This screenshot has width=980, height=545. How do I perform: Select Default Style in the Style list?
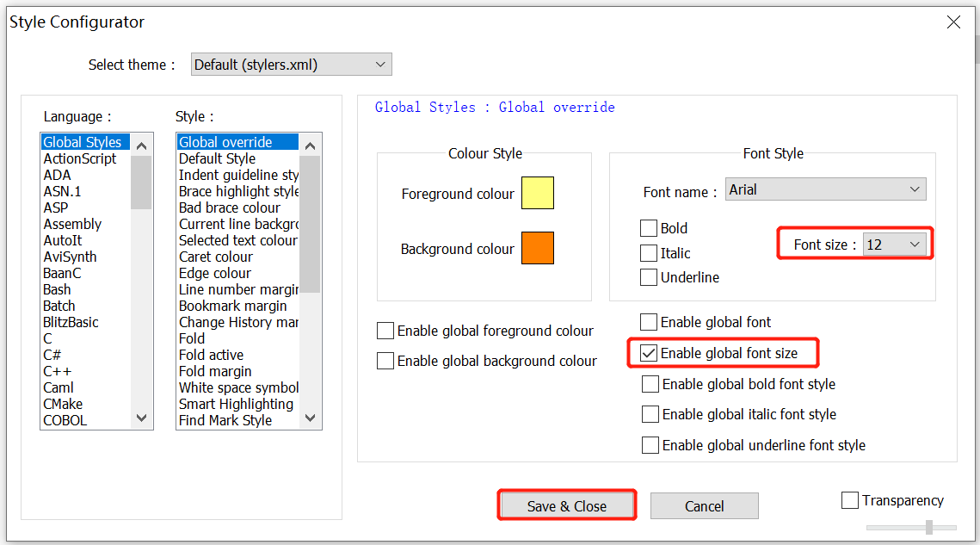[216, 158]
